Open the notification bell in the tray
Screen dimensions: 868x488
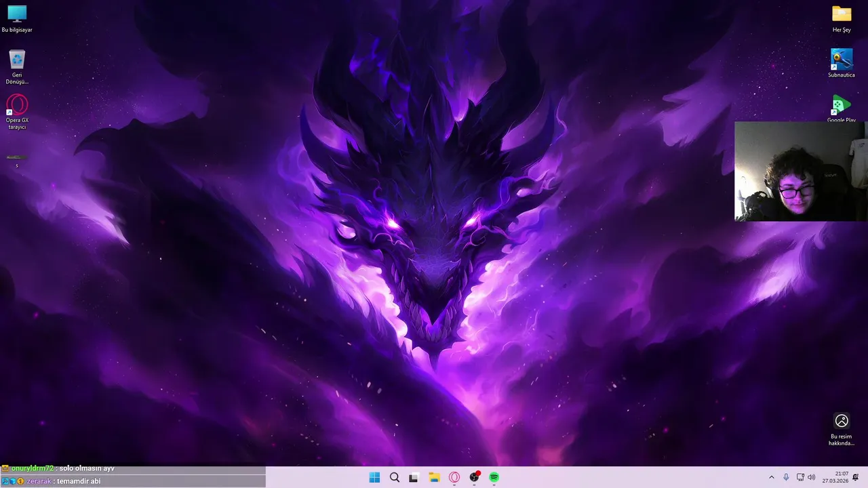coord(856,477)
